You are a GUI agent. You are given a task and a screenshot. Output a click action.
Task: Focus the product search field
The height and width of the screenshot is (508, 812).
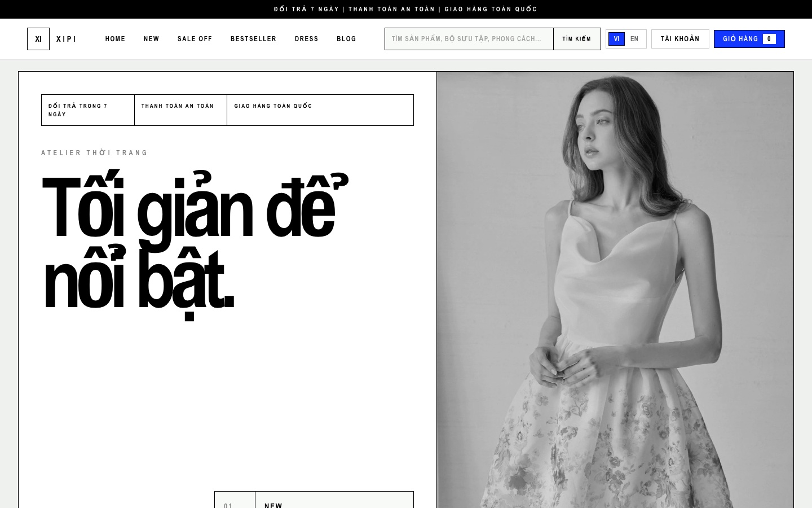pyautogui.click(x=469, y=39)
